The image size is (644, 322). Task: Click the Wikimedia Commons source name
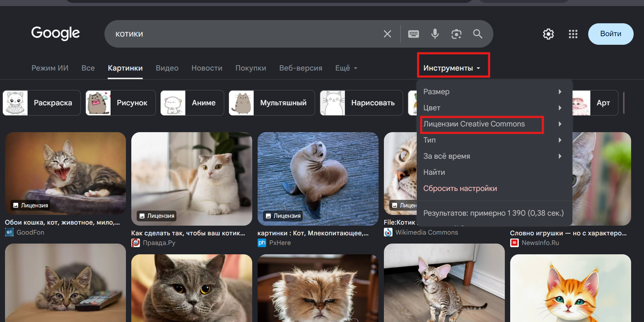[x=427, y=232]
